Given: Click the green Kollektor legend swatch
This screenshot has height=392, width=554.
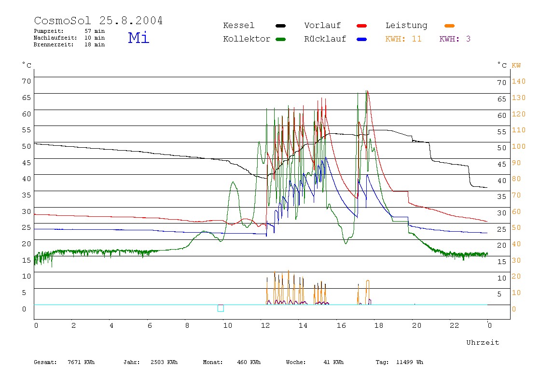Looking at the screenshot, I should point(280,39).
